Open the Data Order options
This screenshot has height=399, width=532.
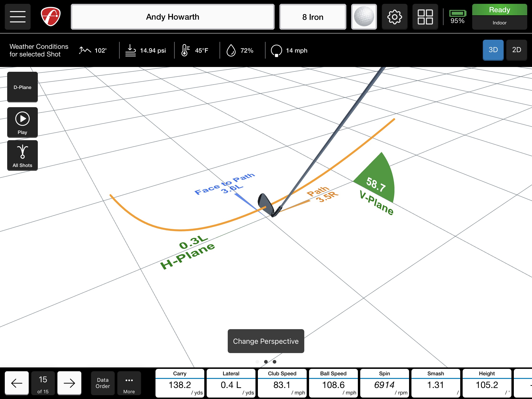pos(102,383)
